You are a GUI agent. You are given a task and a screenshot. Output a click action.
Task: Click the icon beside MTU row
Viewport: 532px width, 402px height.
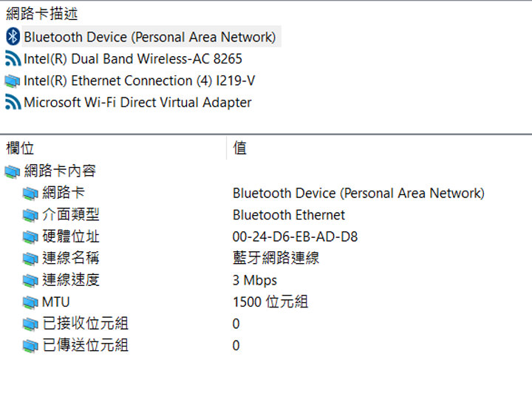pyautogui.click(x=30, y=302)
